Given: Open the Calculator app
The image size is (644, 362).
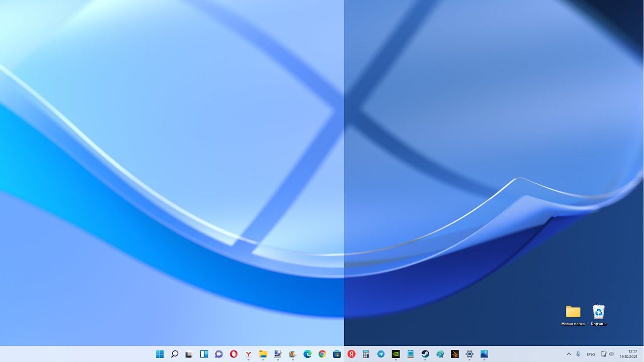Looking at the screenshot, I should (366, 354).
